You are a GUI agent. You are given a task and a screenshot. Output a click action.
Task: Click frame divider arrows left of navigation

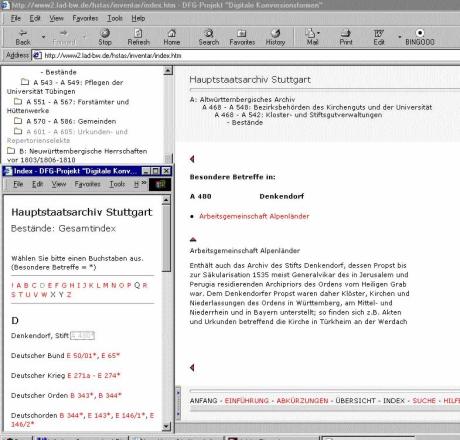[x=178, y=404]
